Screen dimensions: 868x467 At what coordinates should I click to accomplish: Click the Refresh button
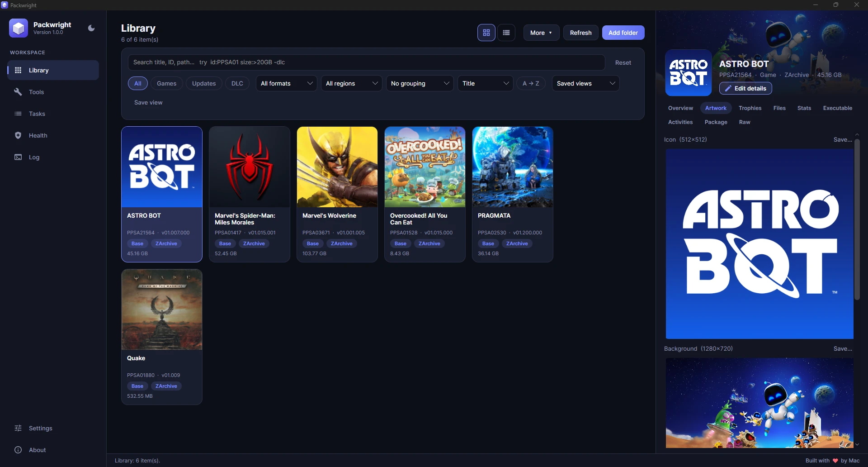click(x=580, y=33)
